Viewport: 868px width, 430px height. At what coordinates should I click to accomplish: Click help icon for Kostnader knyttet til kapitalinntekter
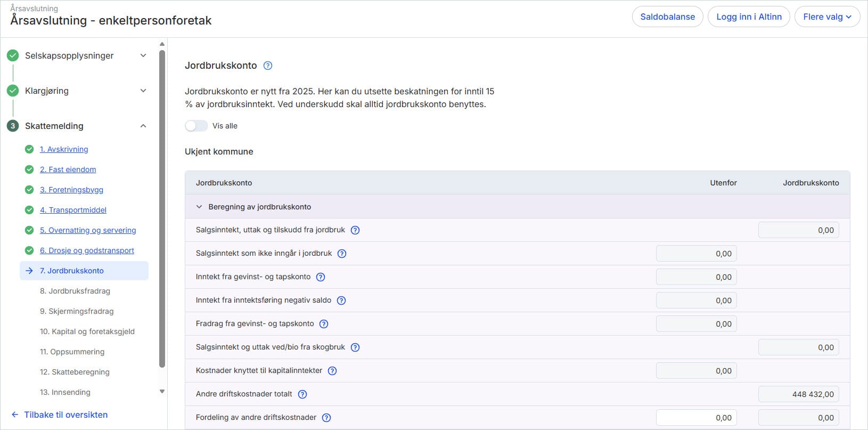pos(332,371)
